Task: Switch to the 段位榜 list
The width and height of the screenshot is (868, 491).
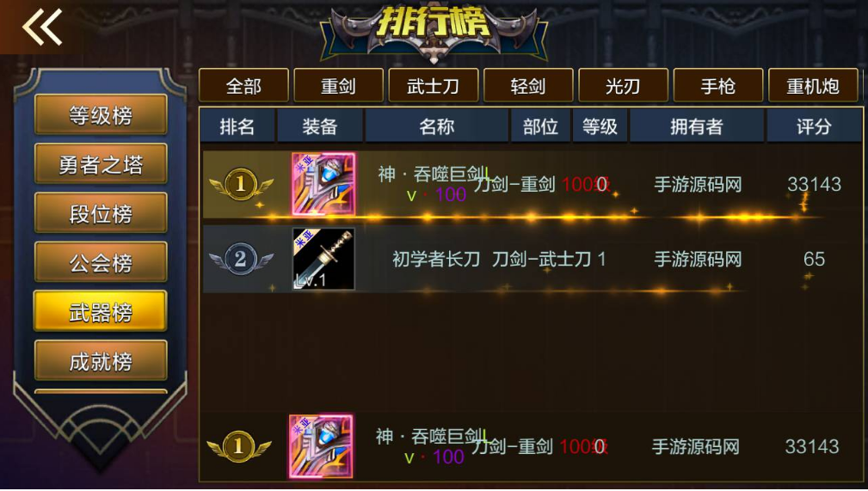Action: pos(101,213)
